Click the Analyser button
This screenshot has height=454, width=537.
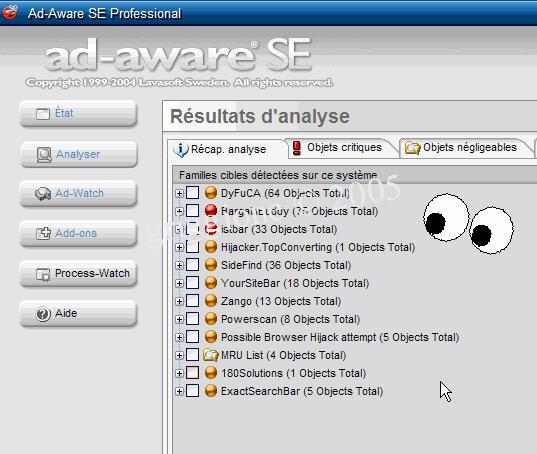(x=78, y=154)
